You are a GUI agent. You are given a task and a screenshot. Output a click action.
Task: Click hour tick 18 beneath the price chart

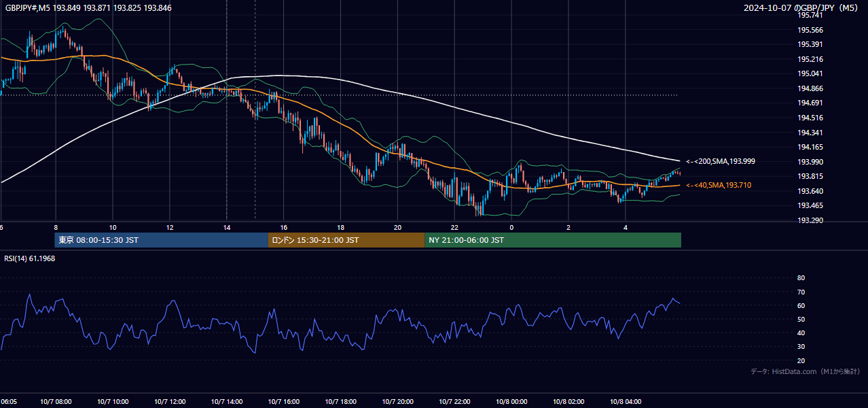[x=341, y=228]
